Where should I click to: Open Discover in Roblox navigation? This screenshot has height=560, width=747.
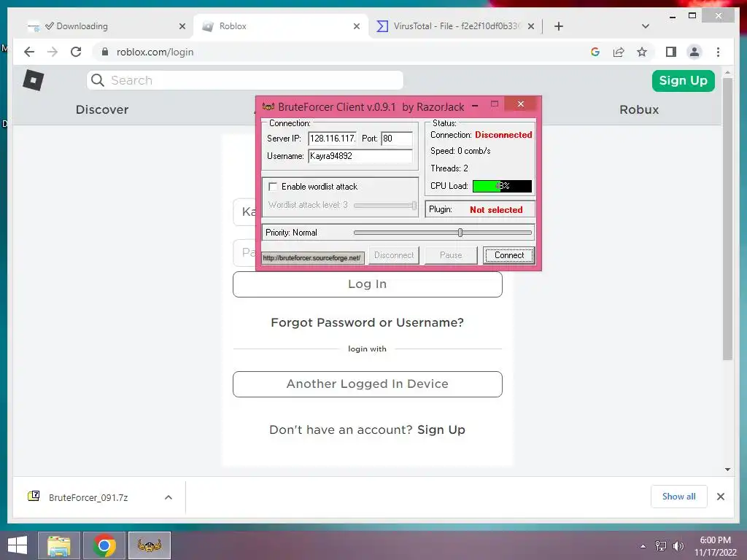(102, 109)
